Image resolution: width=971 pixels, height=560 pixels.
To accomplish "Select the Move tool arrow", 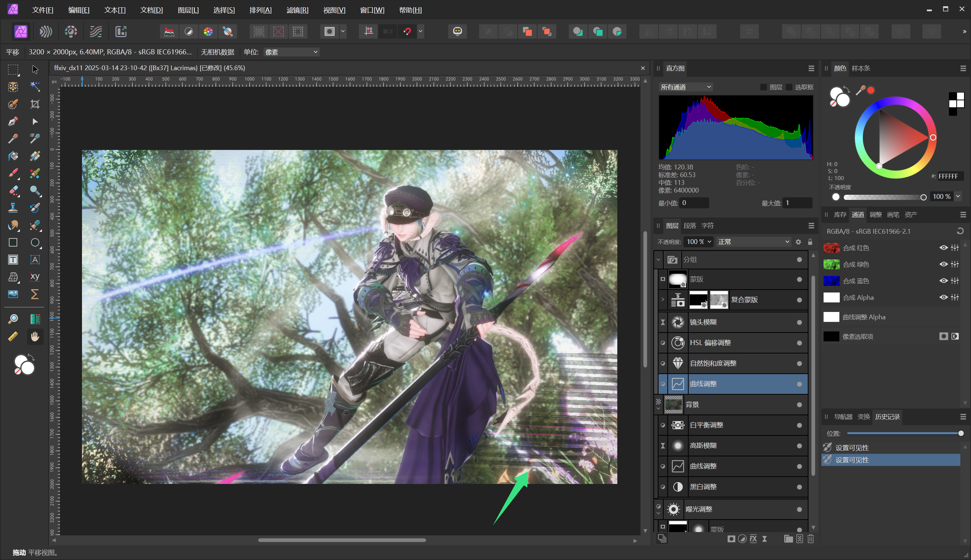I will tap(35, 69).
